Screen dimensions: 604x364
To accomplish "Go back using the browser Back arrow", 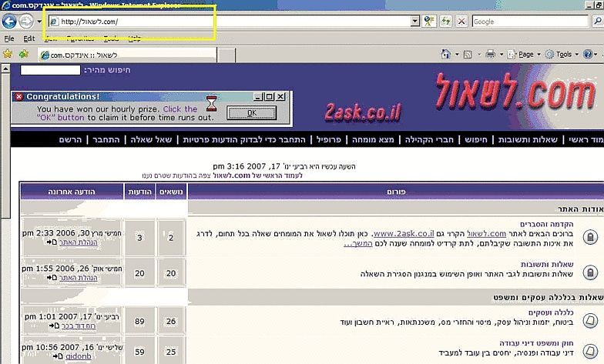I will (9, 22).
